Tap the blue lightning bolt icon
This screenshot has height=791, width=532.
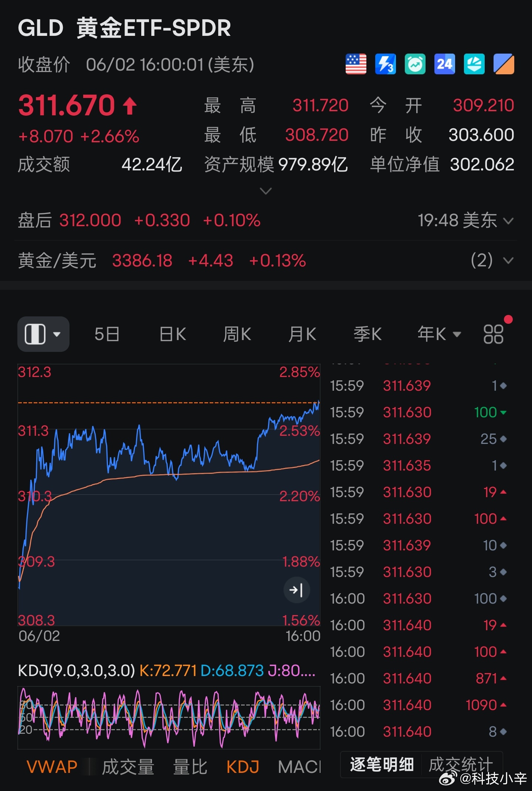click(385, 64)
